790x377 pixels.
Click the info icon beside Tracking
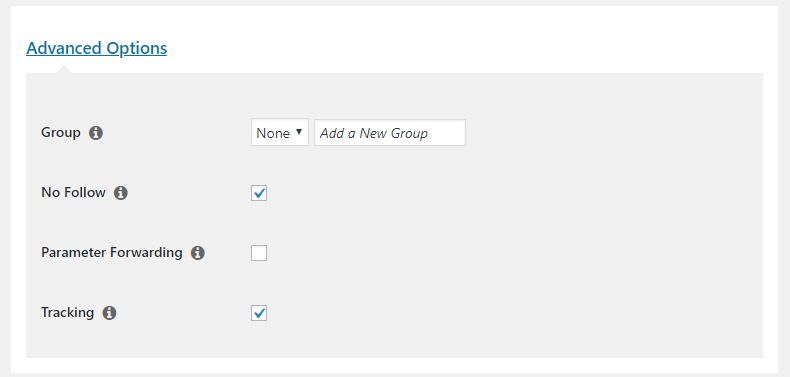pos(109,313)
